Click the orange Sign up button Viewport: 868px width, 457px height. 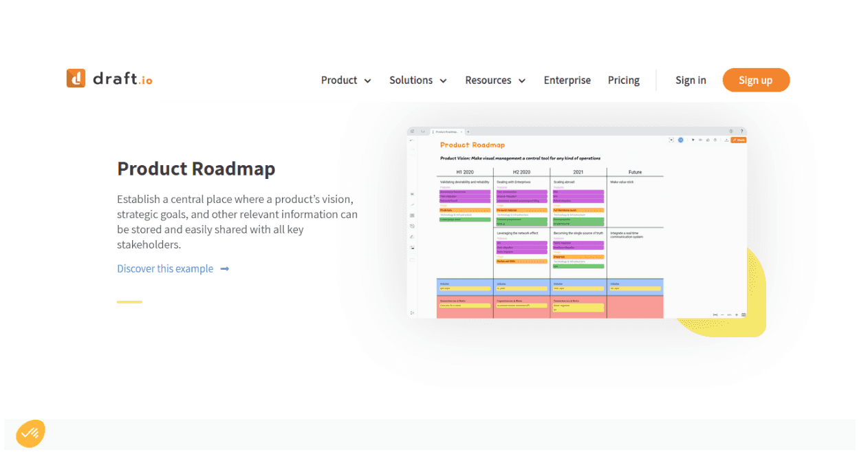756,80
